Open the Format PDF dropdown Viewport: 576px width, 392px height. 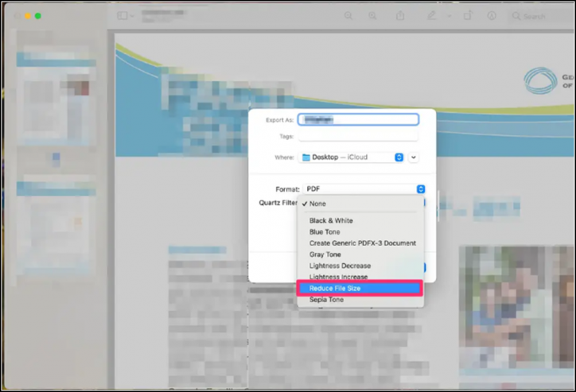(364, 189)
